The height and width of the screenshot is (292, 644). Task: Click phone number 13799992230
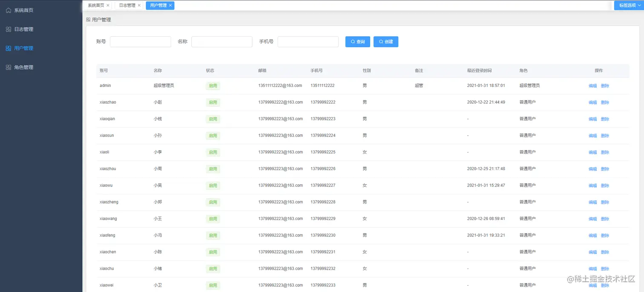[323, 235]
